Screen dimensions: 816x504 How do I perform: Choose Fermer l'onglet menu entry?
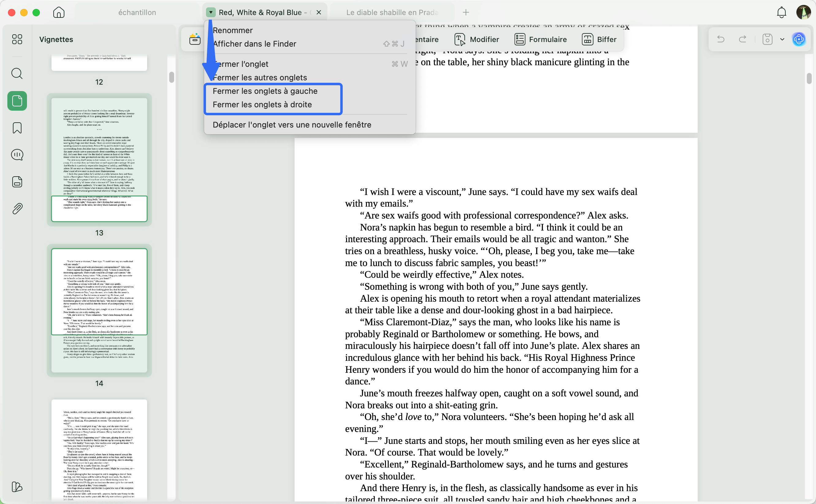click(310, 64)
